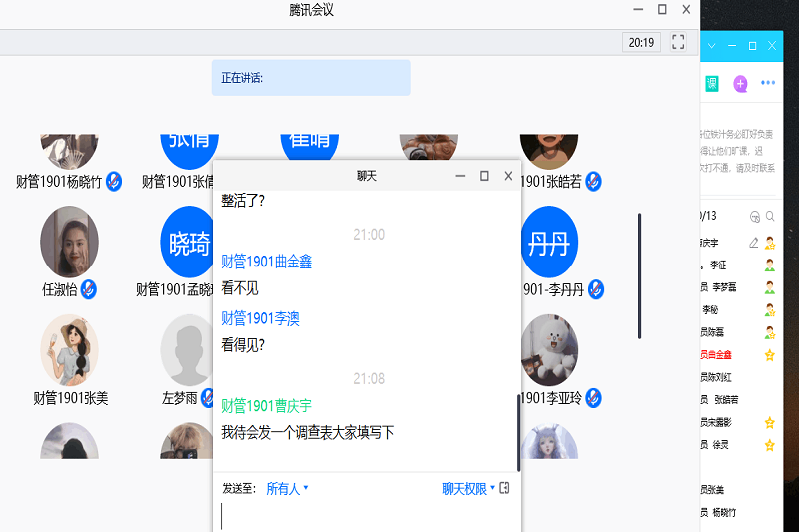799x532 pixels.
Task: Select member 陈刘红 in side list
Action: pos(716,377)
